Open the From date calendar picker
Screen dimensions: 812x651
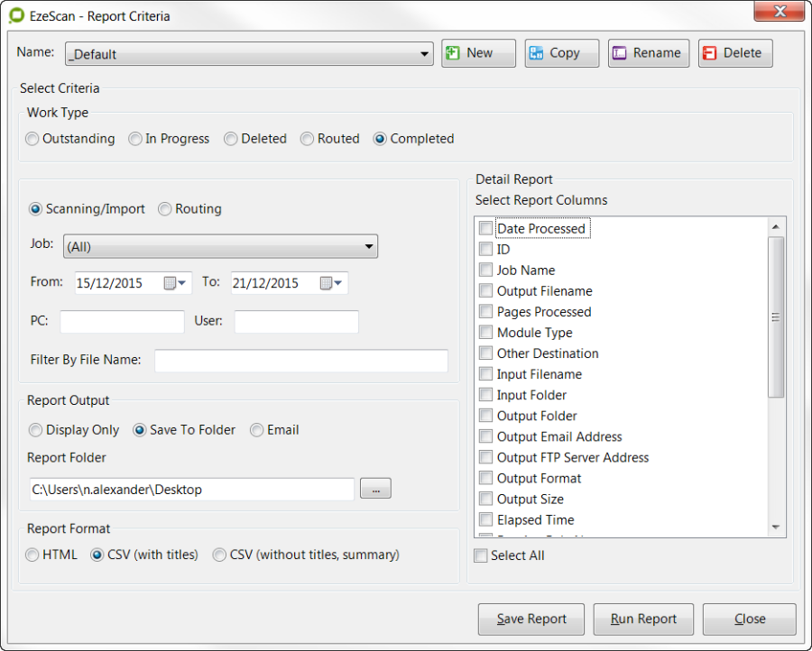(x=176, y=283)
